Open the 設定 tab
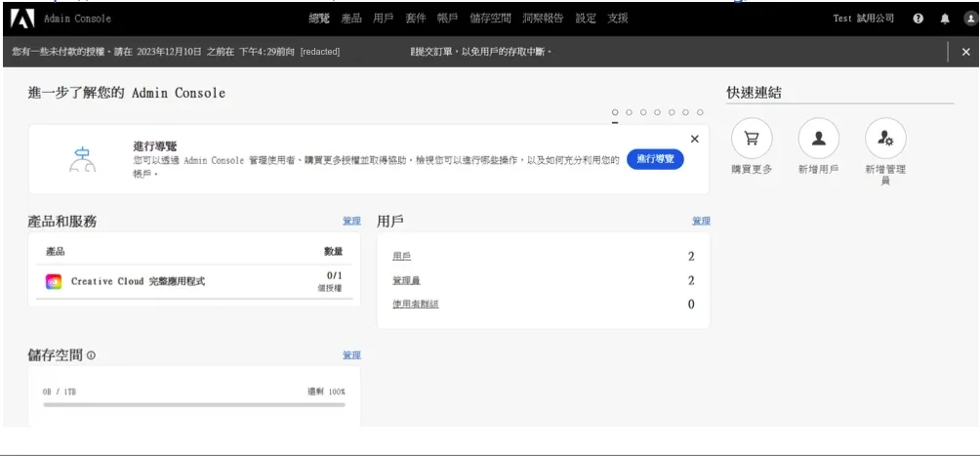Image resolution: width=980 pixels, height=456 pixels. 586,19
